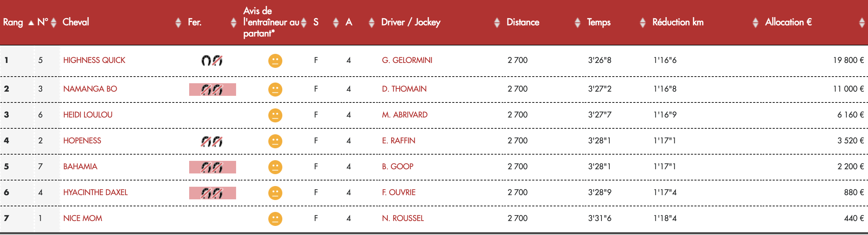
Task: Open driver profile E. RAFFIN
Action: pos(399,141)
